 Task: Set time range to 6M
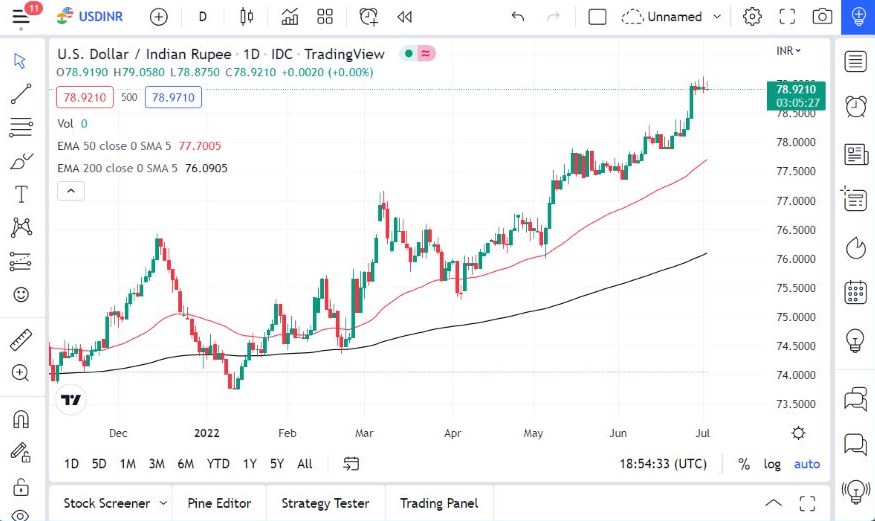click(x=185, y=464)
